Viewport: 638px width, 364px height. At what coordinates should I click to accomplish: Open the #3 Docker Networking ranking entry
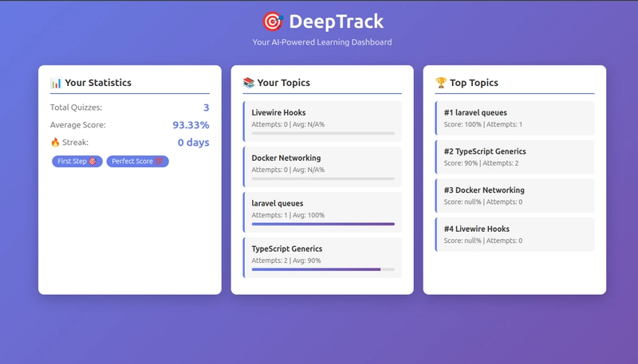514,195
